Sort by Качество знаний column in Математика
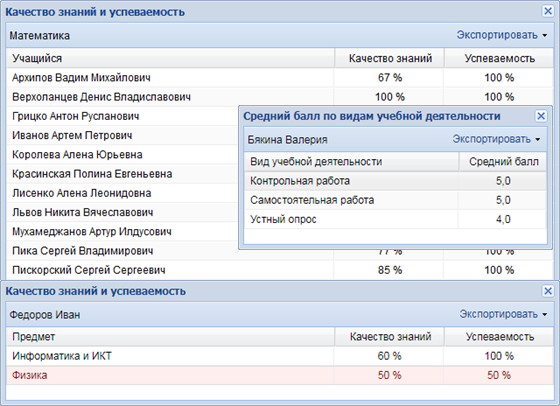 pyautogui.click(x=390, y=58)
